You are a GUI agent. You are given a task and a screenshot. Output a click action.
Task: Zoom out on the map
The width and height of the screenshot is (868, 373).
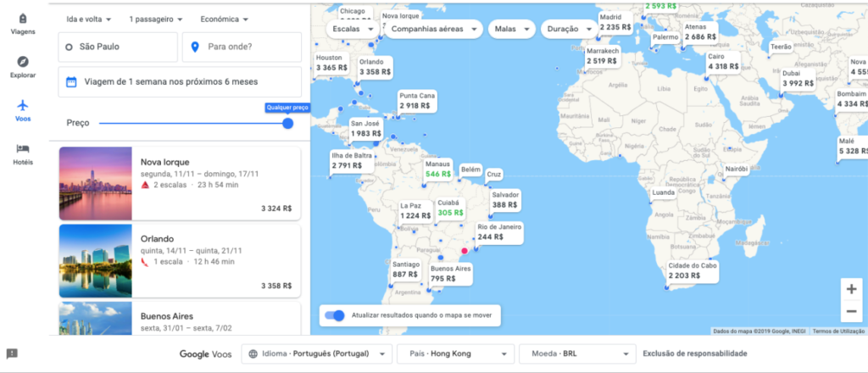pos(851,311)
